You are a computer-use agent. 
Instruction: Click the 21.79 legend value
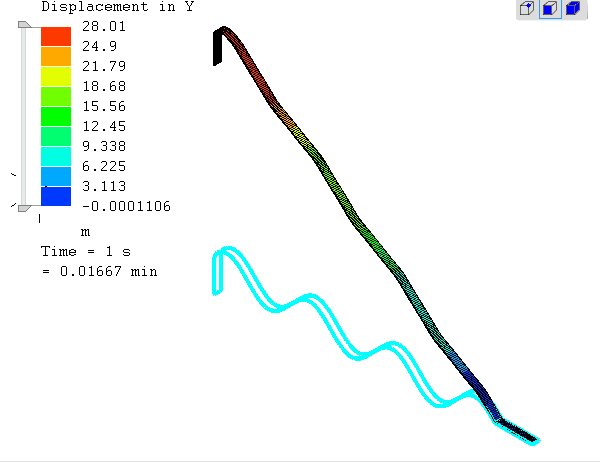tap(104, 66)
